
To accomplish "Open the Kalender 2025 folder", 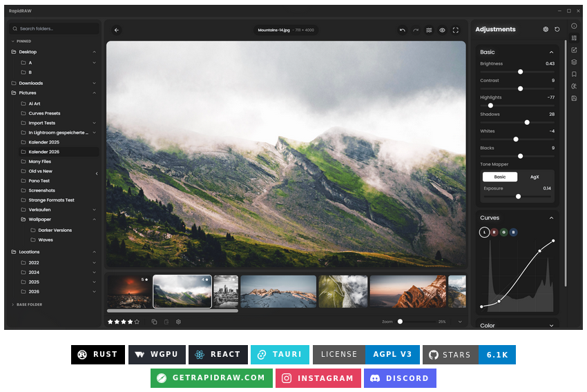I will [44, 142].
